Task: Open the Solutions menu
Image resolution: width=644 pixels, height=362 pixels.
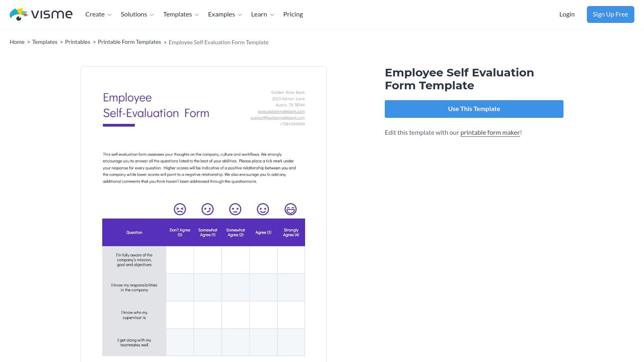Action: [x=134, y=14]
